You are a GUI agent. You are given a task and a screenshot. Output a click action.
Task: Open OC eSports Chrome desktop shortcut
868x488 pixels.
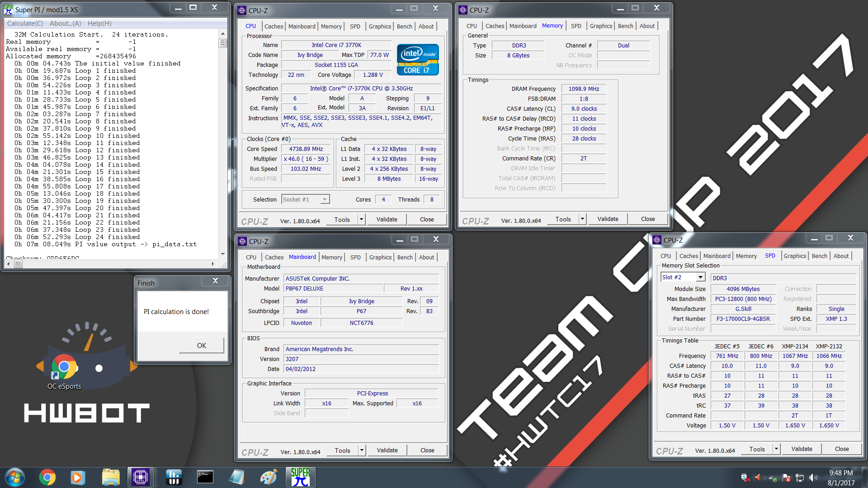point(64,371)
